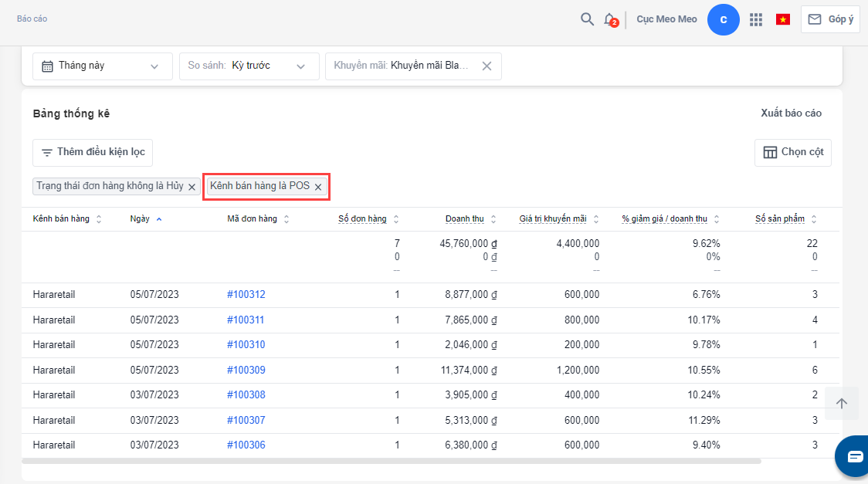Image resolution: width=868 pixels, height=484 pixels.
Task: Clear the Khuyến mãi filter
Action: [x=487, y=66]
